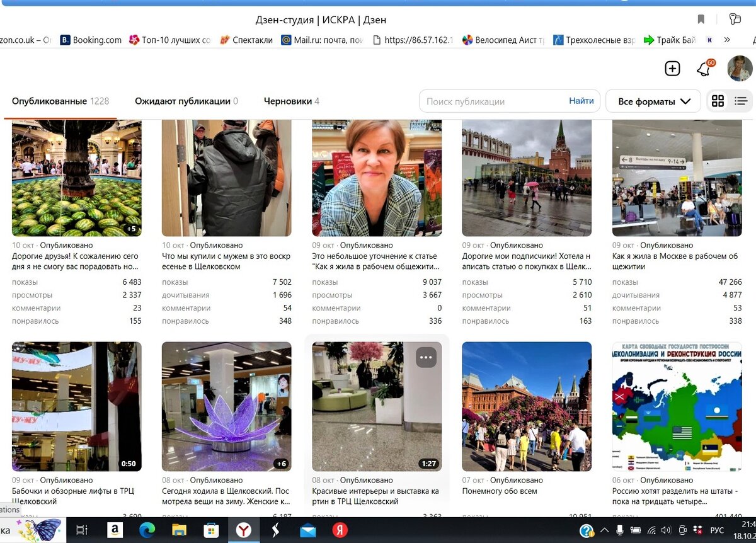Image resolution: width=756 pixels, height=543 pixels.
Task: Expand the bookmarks bar overflow chevron
Action: 727,40
